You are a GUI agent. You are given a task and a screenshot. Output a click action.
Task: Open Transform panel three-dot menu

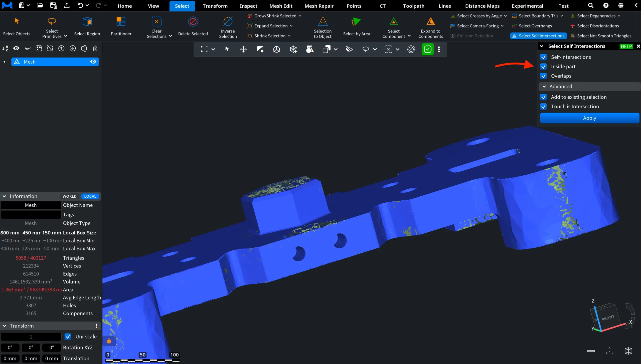click(96, 326)
